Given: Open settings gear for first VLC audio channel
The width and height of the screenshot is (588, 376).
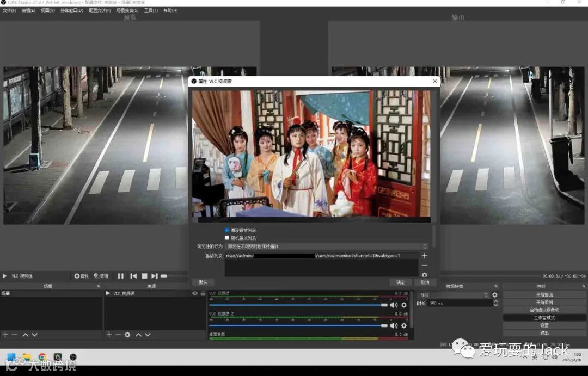Looking at the screenshot, I should pyautogui.click(x=404, y=305).
